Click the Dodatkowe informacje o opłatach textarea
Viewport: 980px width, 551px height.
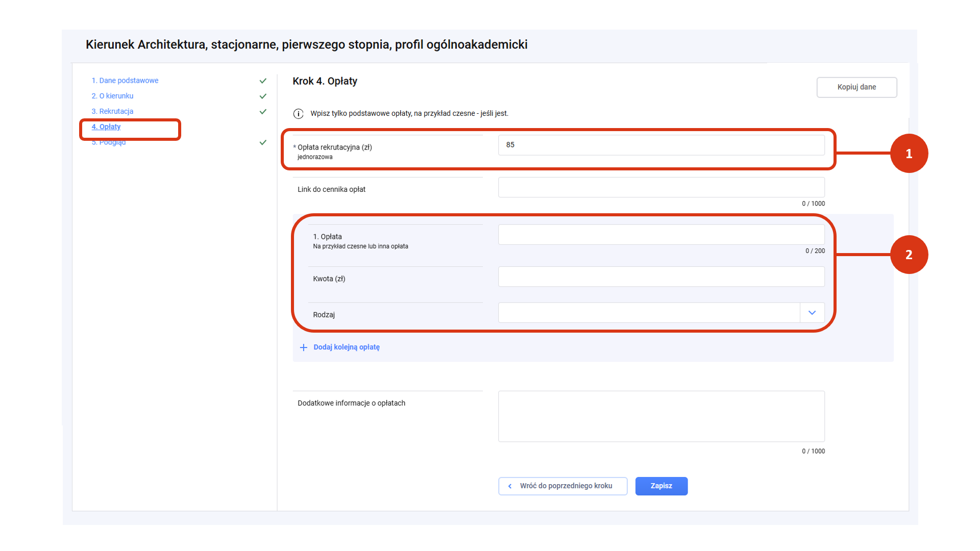(661, 416)
